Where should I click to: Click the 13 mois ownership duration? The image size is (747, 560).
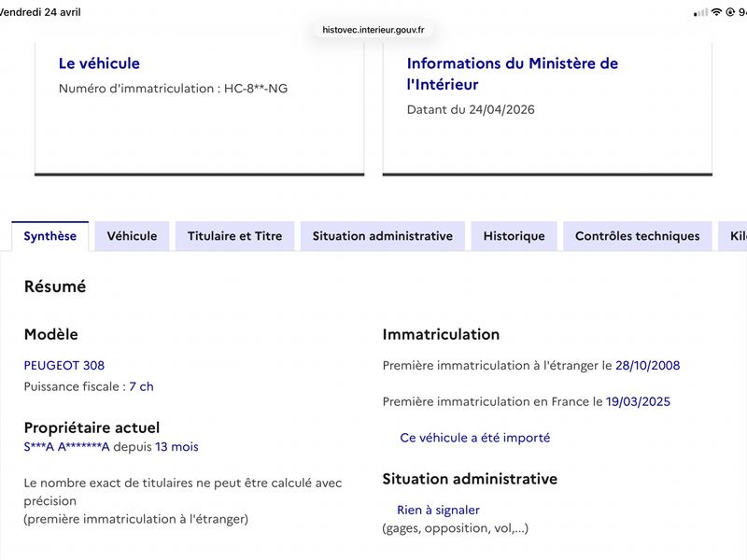tap(176, 447)
